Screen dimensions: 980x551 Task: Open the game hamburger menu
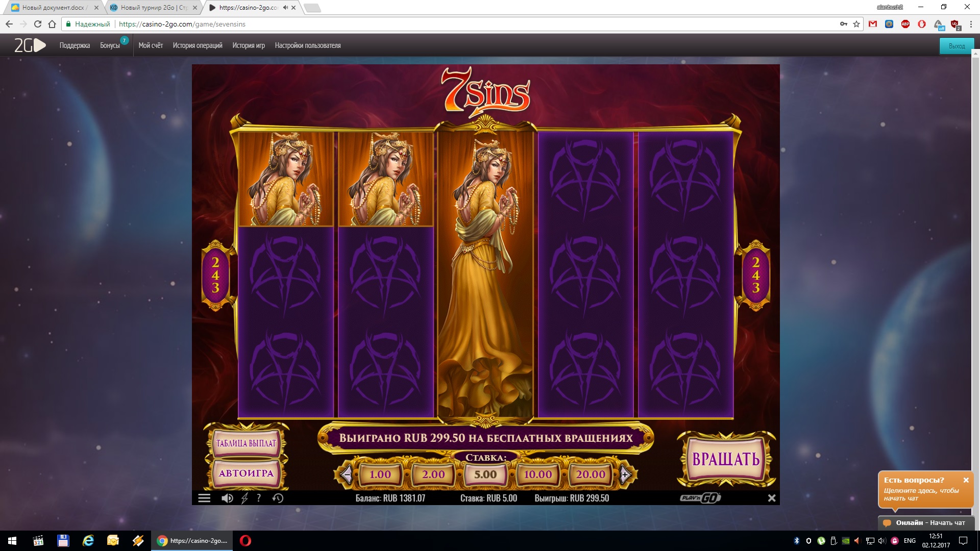[204, 498]
